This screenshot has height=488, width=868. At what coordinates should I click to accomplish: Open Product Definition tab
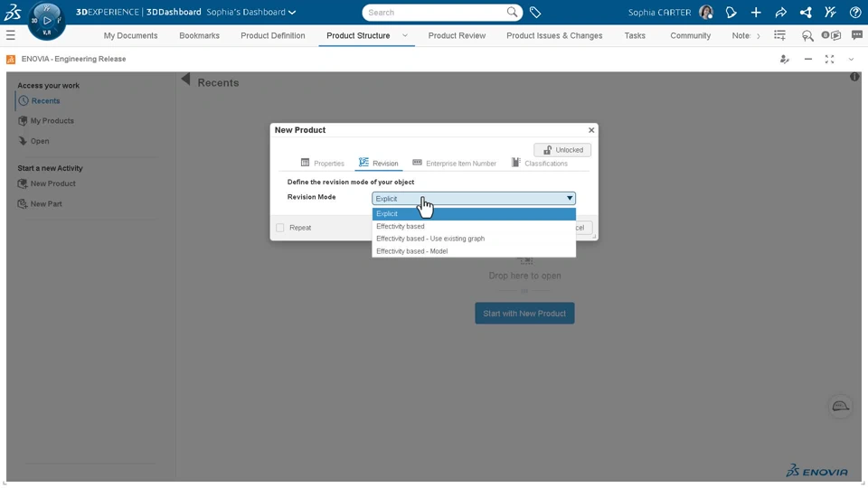pyautogui.click(x=273, y=35)
